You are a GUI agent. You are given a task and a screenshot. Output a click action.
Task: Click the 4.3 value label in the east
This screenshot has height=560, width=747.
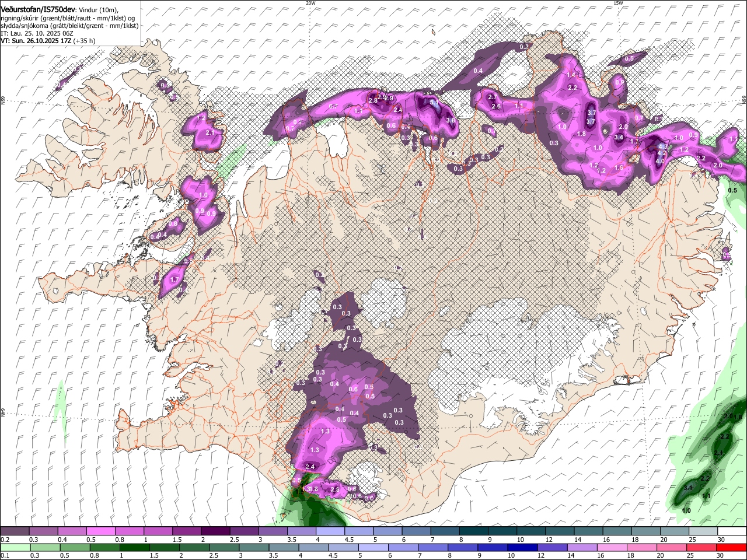[662, 146]
